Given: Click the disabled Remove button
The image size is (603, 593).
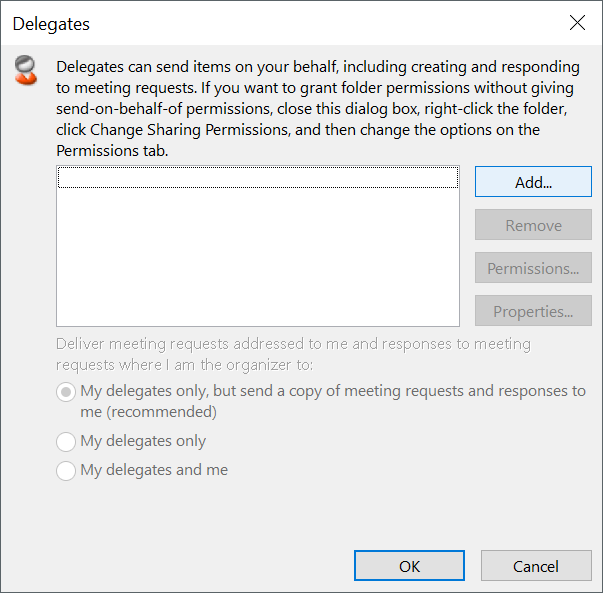Looking at the screenshot, I should click(533, 225).
